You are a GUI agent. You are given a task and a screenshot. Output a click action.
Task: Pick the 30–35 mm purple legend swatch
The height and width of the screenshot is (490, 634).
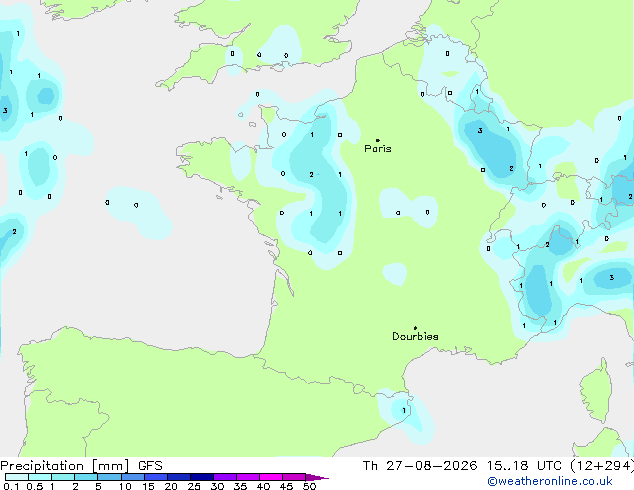225,477
